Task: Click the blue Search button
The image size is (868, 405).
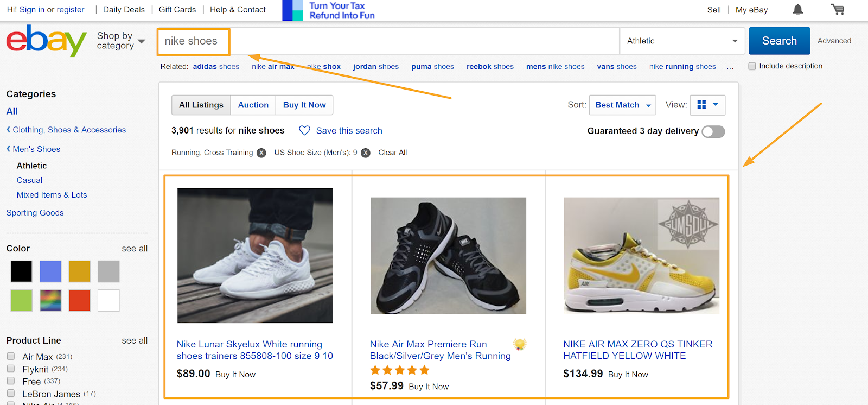Action: click(780, 41)
